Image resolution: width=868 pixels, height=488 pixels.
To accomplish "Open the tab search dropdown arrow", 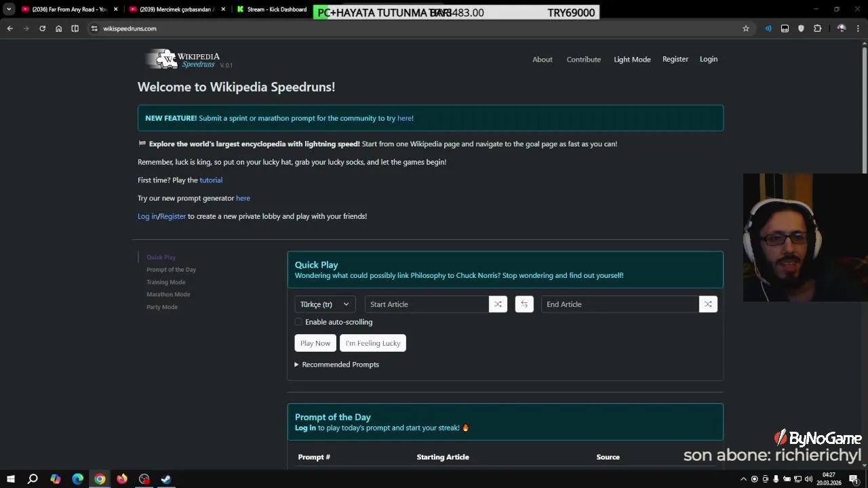I will coord(9,9).
